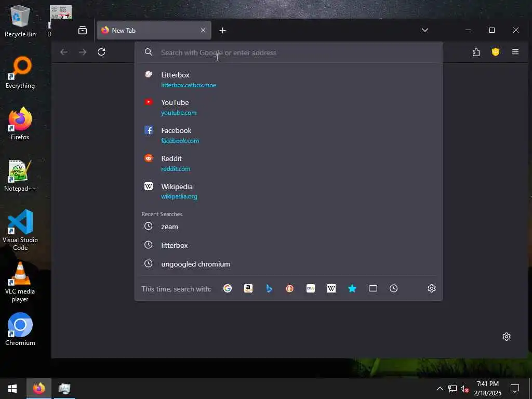This screenshot has width=532, height=399.
Task: Open the YouTube suggestion
Action: (288, 107)
